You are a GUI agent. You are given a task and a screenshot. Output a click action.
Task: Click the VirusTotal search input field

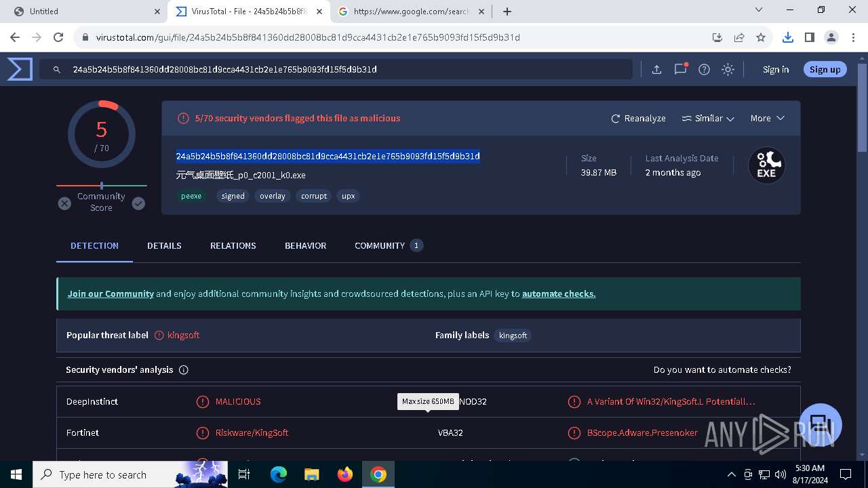(336, 69)
